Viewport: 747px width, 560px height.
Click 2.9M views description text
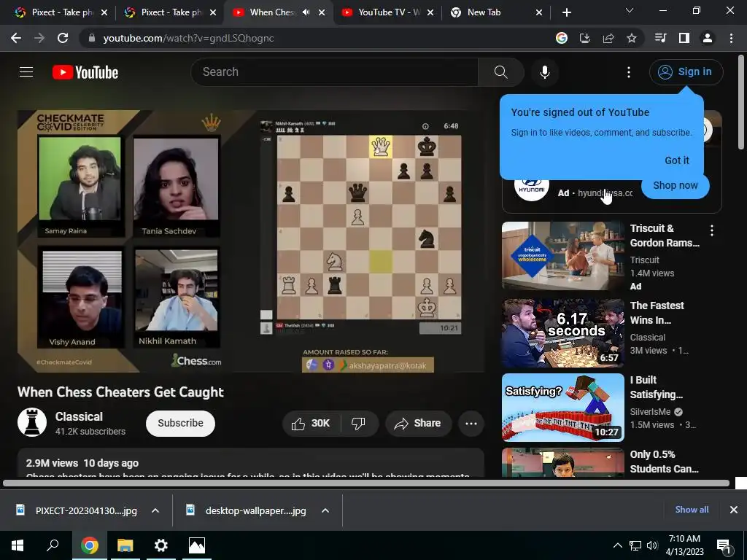click(52, 463)
